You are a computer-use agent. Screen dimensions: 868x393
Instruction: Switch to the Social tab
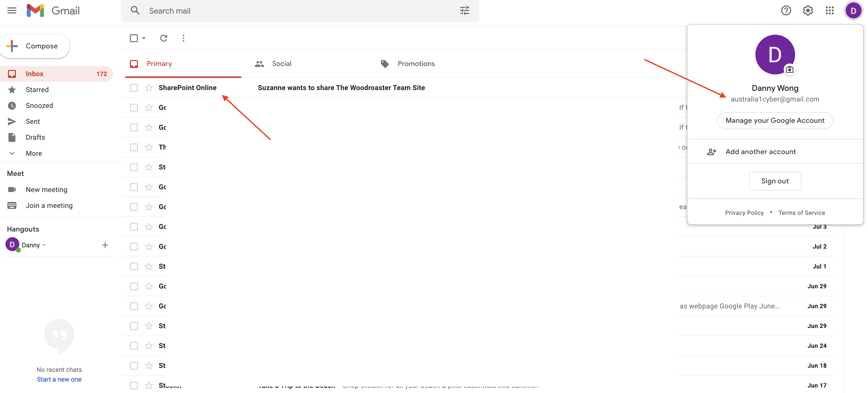281,64
